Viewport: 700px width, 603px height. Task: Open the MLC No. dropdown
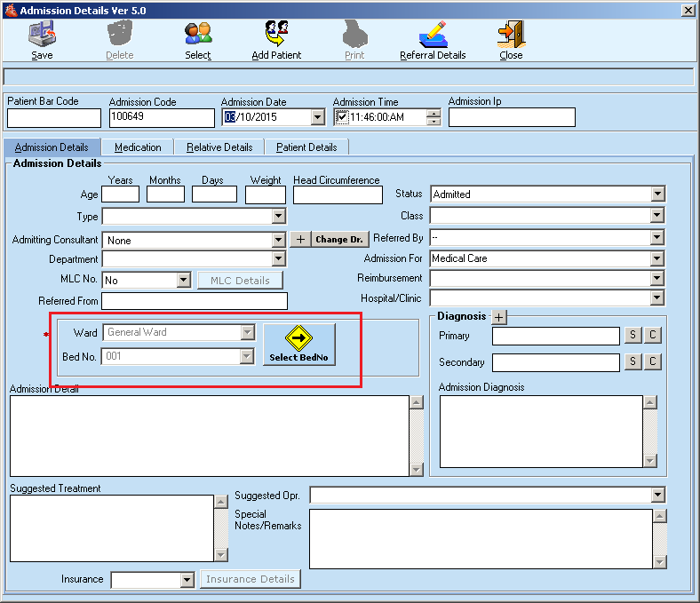click(184, 280)
